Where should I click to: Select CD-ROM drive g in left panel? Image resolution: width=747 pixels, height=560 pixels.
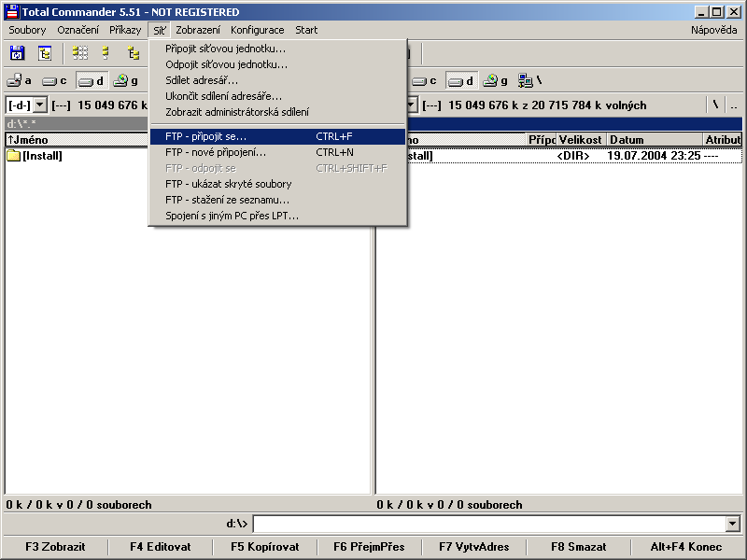tap(126, 80)
